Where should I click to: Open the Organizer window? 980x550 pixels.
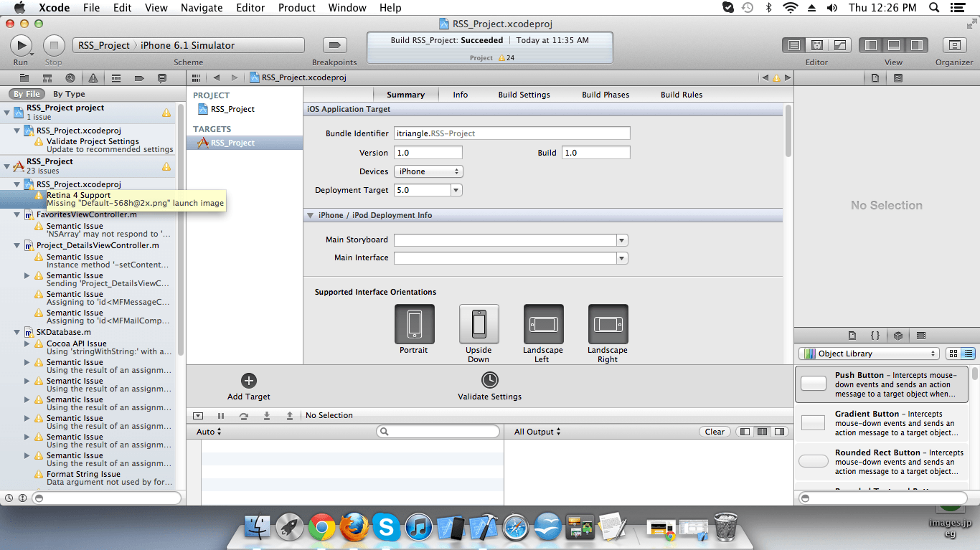[954, 45]
